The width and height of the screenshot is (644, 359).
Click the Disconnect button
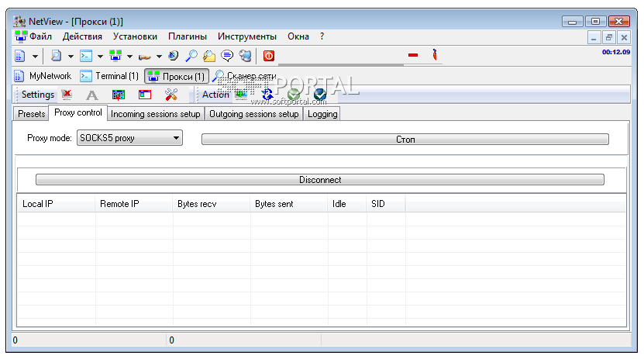[320, 180]
